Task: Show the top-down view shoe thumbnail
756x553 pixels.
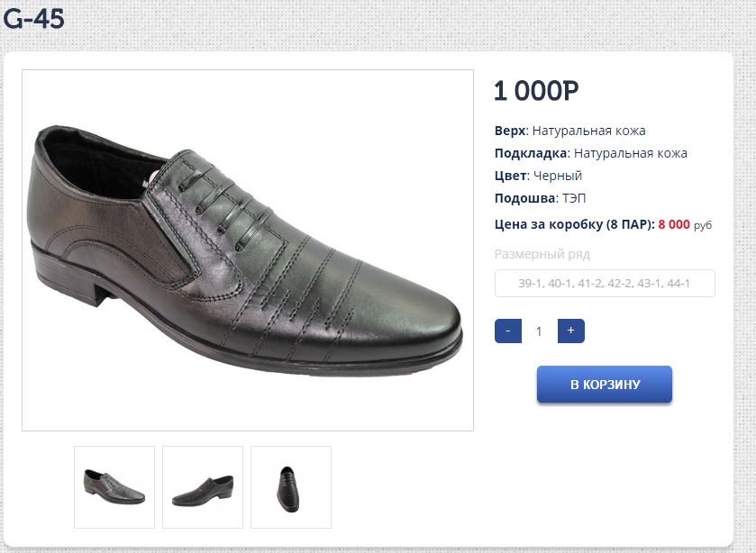Action: coord(291,487)
